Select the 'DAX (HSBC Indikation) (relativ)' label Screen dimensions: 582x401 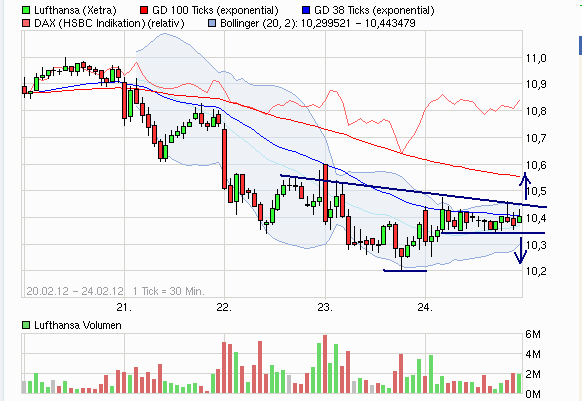(109, 23)
